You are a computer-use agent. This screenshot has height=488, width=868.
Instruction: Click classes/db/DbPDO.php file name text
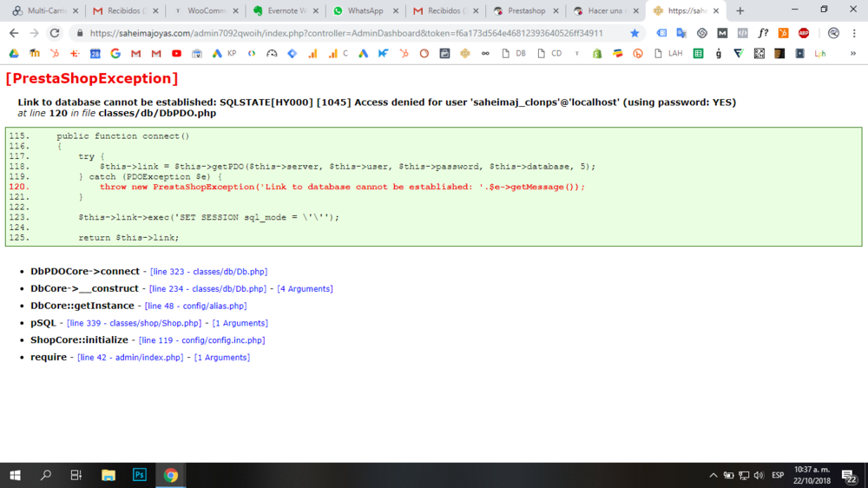(x=157, y=113)
